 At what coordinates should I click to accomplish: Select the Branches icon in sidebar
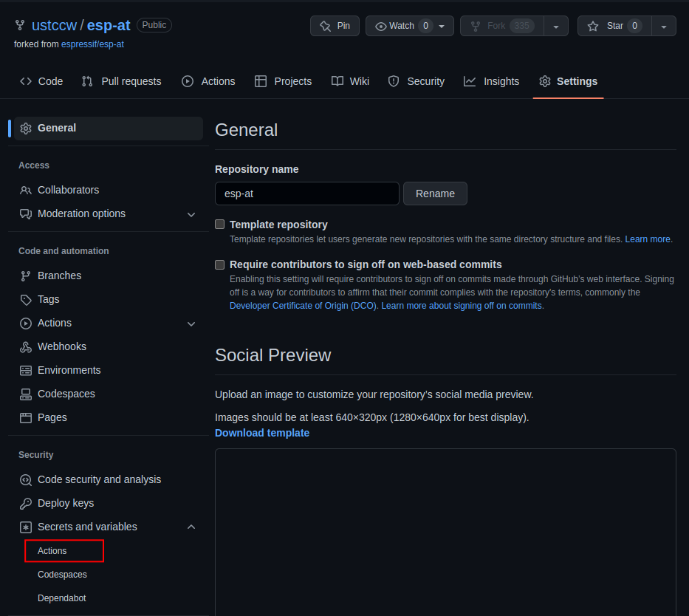(x=26, y=276)
